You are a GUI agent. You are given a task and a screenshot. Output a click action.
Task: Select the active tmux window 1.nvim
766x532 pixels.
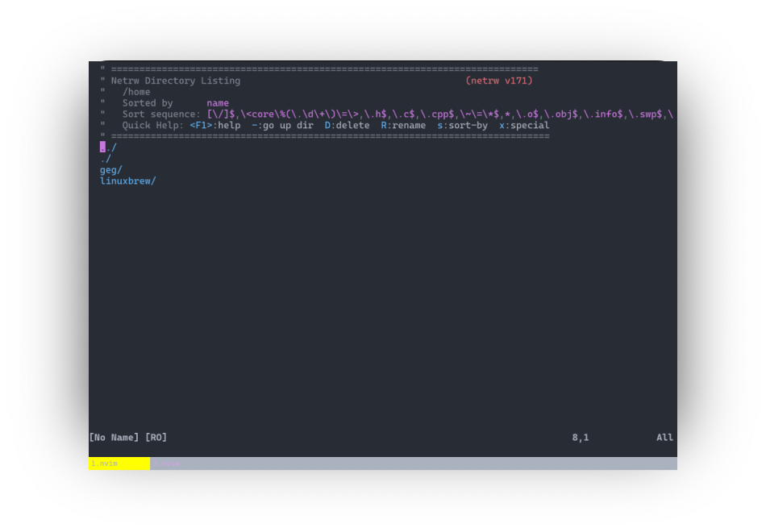pos(103,463)
